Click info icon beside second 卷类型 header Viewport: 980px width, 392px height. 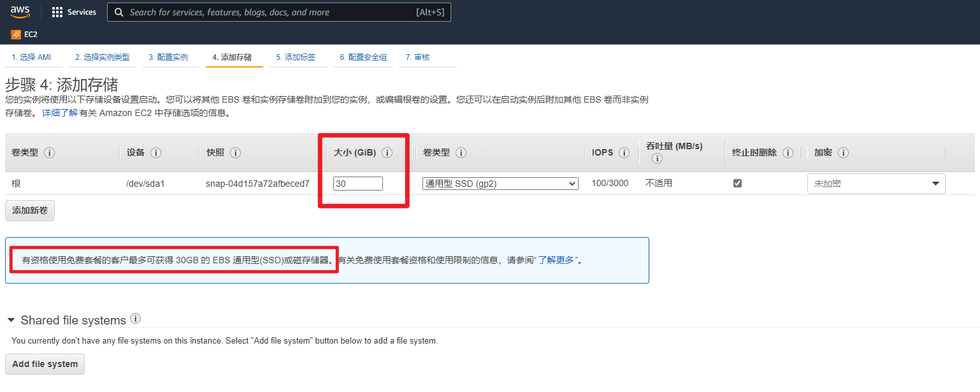click(461, 153)
